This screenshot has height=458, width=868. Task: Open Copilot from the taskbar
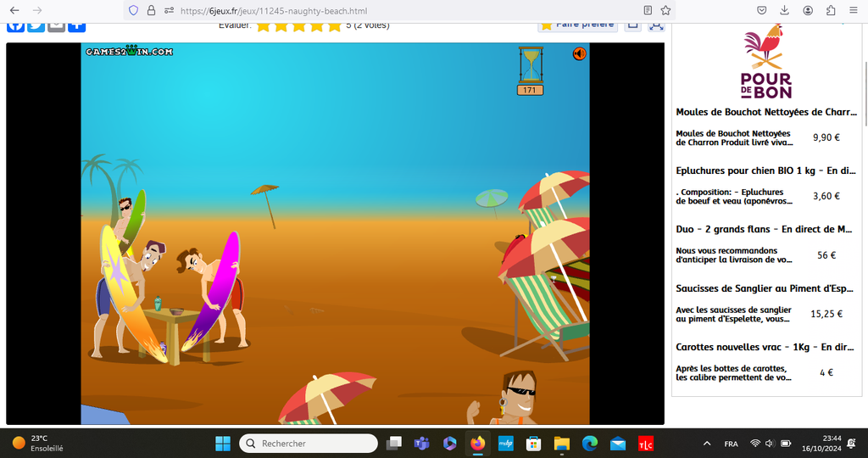(449, 443)
